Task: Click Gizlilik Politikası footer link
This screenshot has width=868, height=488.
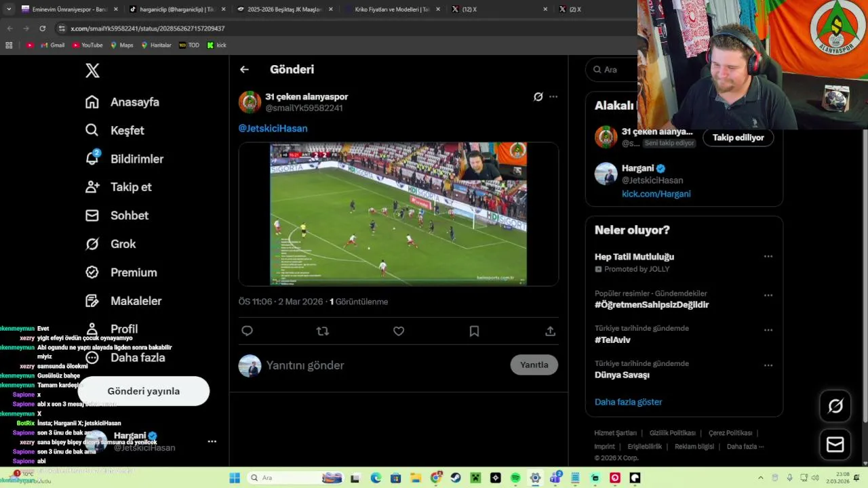Action: click(673, 433)
